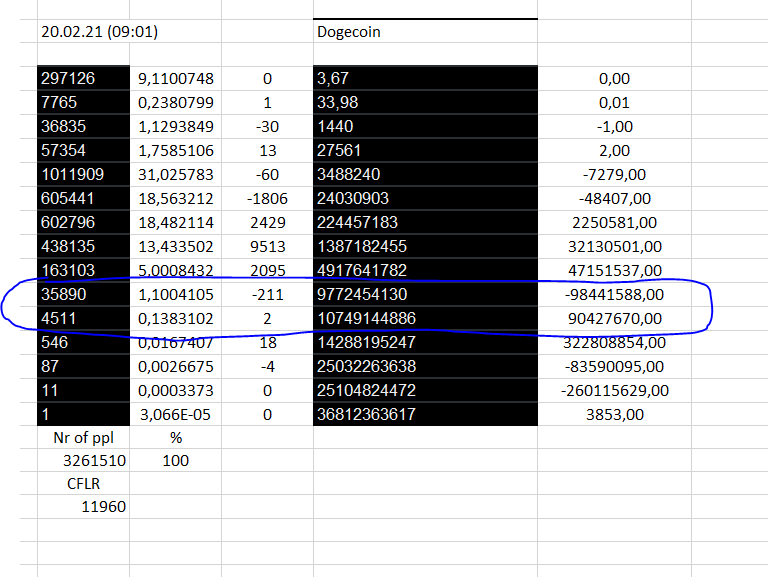Select cell with 24030903
This screenshot has height=577, width=768.
point(425,198)
